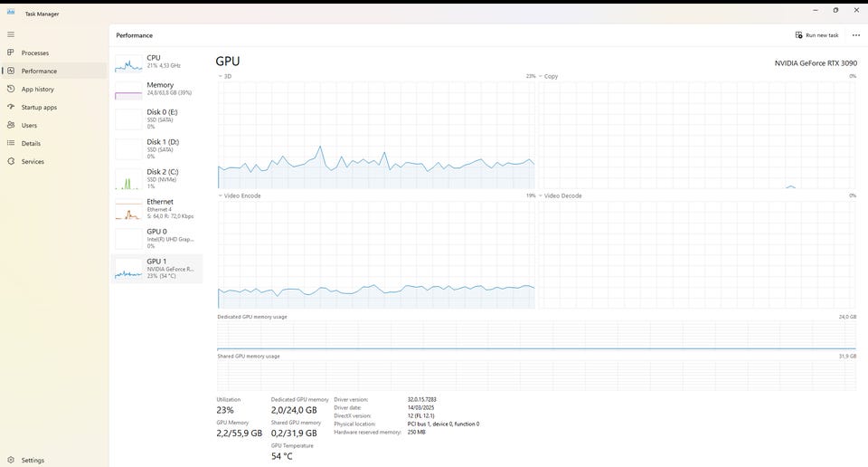The height and width of the screenshot is (467, 868).
Task: Go to Startup apps page
Action: pos(53,107)
